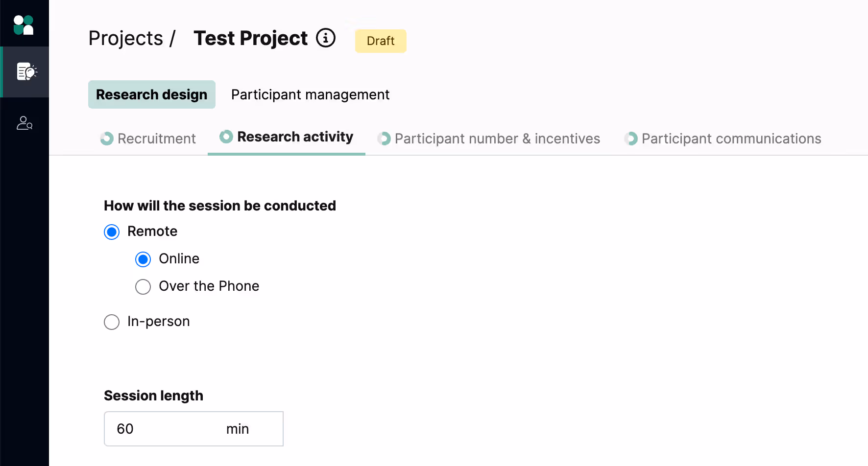This screenshot has height=466, width=868.
Task: Choose the Over the Phone option
Action: tap(143, 286)
